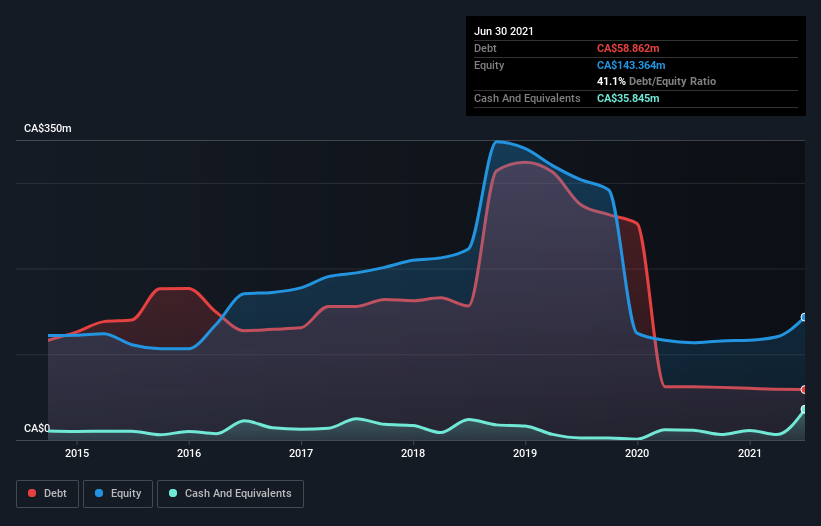Select the 2016 x-axis label
The image size is (821, 526).
(189, 453)
